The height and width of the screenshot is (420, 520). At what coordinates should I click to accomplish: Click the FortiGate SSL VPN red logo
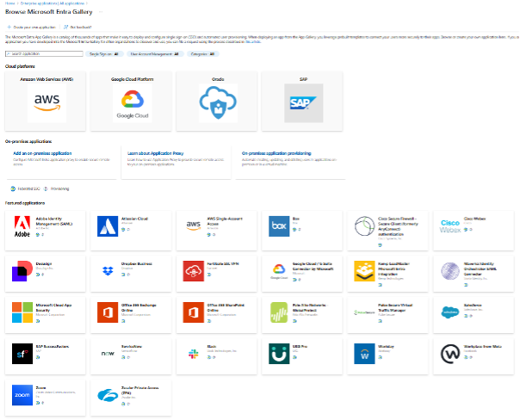[x=194, y=271]
